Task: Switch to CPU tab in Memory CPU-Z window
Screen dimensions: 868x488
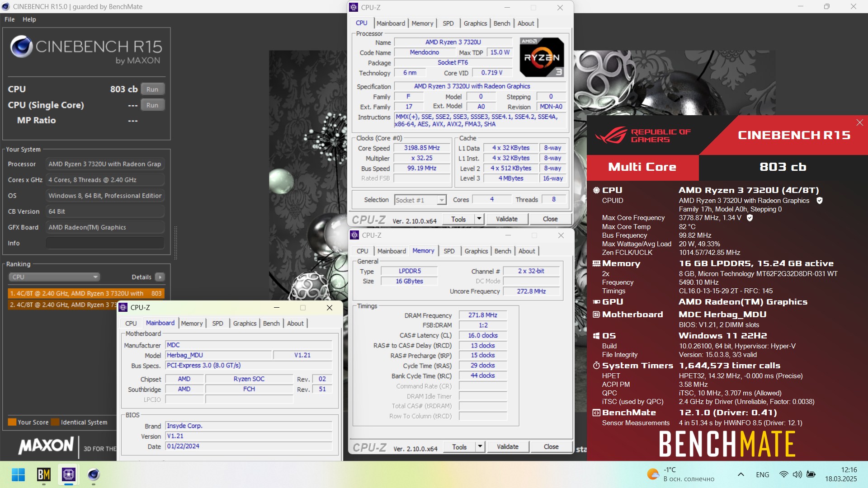Action: coord(362,251)
